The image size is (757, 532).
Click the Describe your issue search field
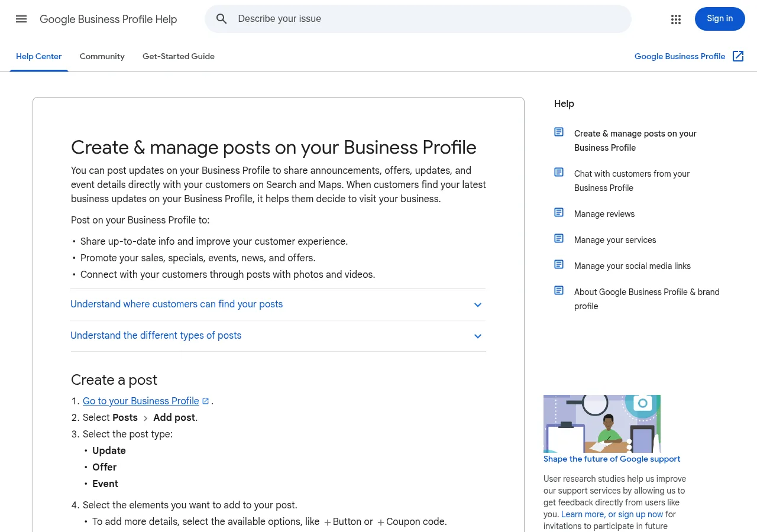pos(418,19)
